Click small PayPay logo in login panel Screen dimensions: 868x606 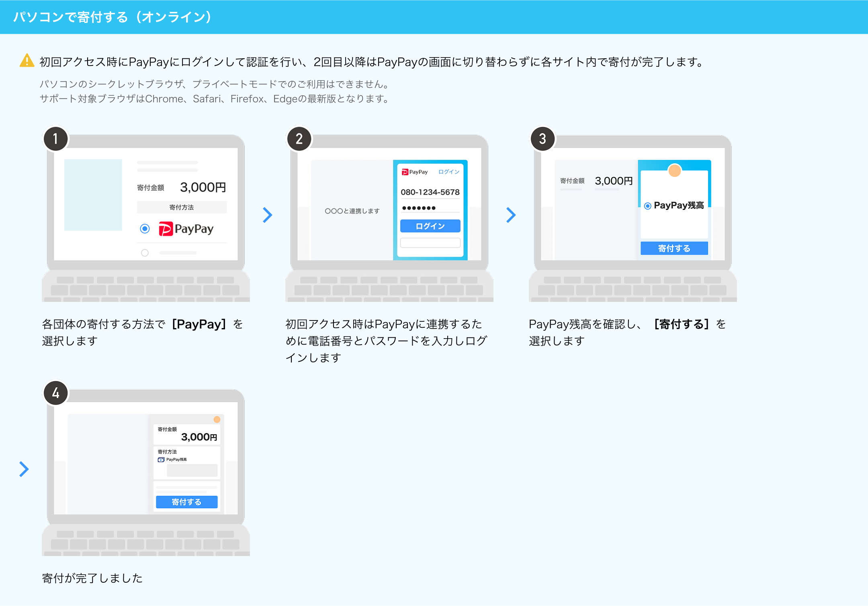(405, 172)
